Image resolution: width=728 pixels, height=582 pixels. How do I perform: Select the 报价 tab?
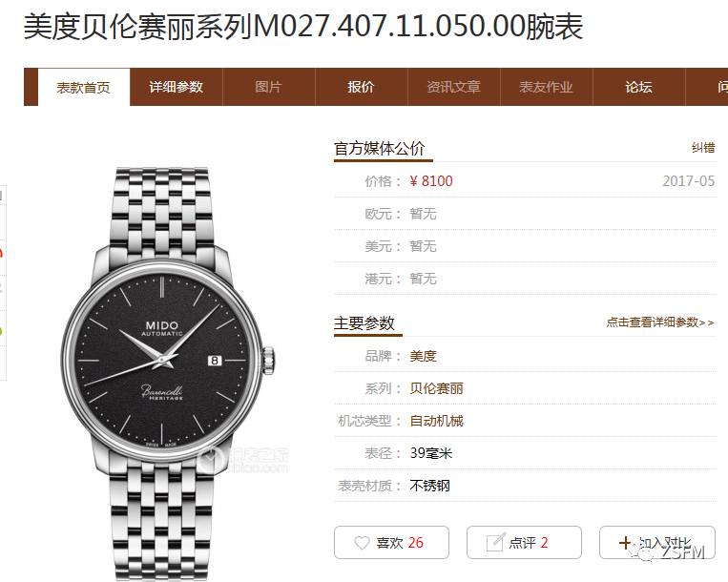(361, 87)
